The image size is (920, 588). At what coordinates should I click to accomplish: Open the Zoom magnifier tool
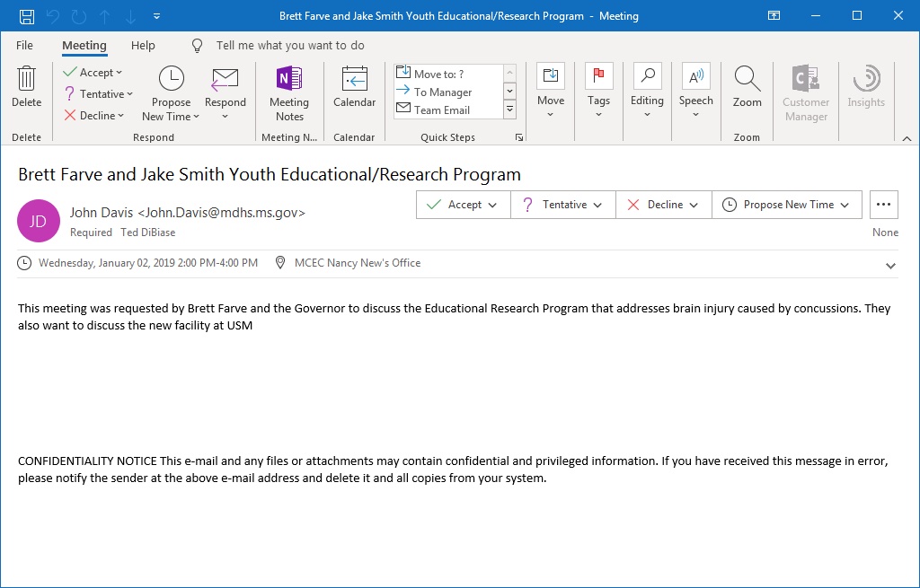pos(747,87)
